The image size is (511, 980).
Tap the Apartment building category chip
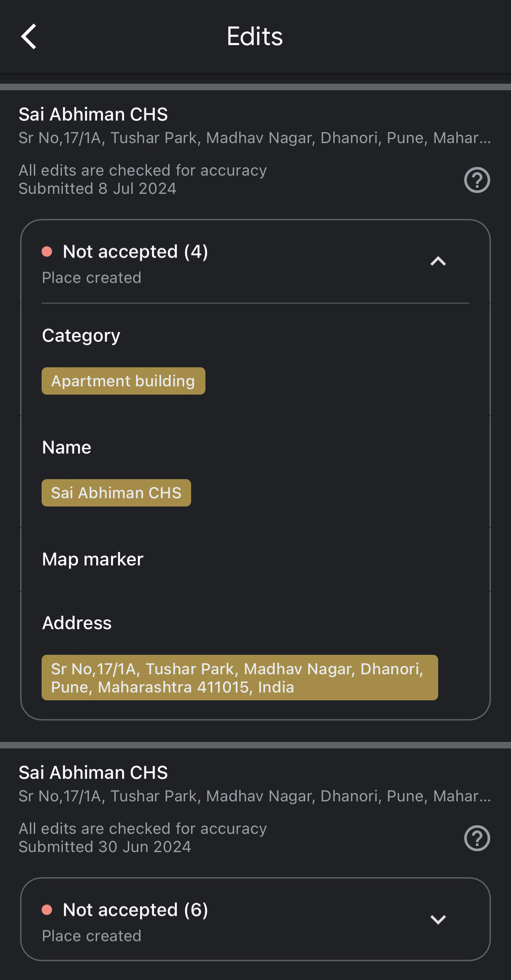pyautogui.click(x=123, y=381)
